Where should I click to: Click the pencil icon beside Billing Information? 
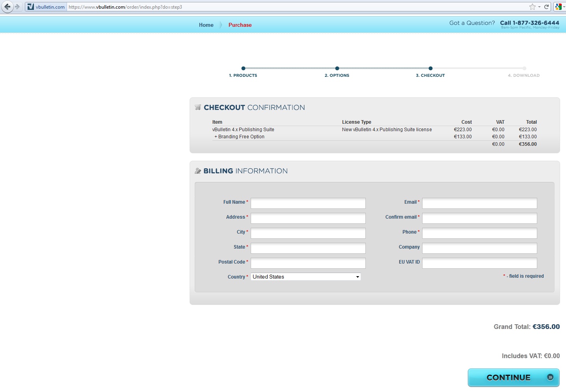[x=198, y=171]
